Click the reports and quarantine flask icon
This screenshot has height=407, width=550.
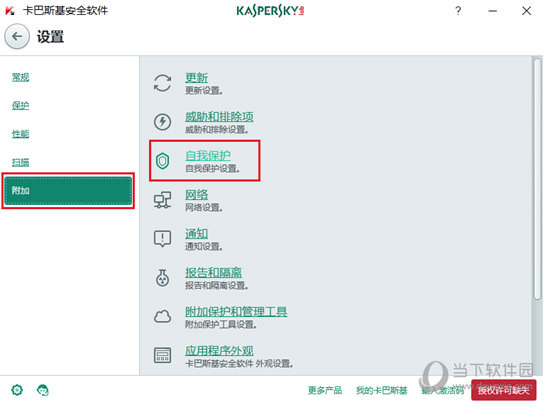click(x=162, y=278)
